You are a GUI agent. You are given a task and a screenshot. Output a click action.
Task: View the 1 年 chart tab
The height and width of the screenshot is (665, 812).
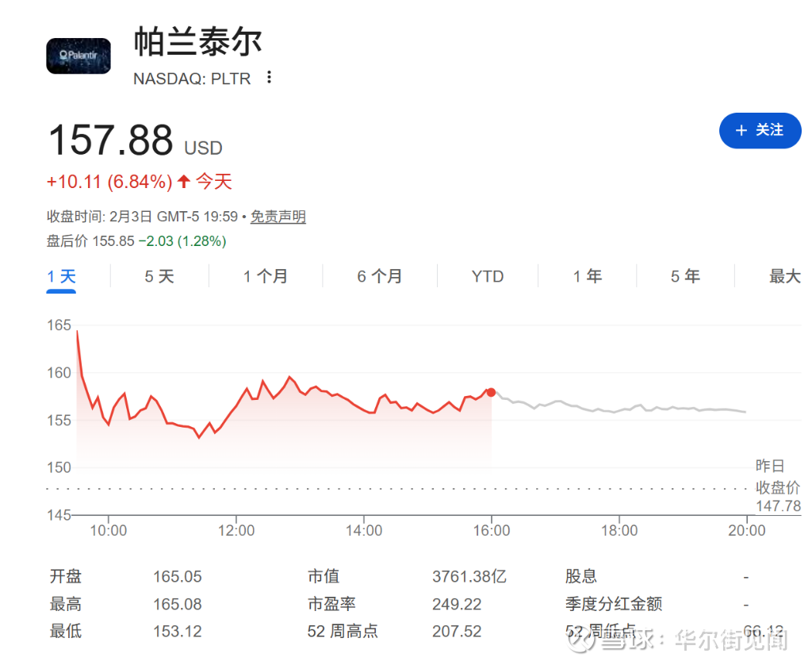click(588, 276)
